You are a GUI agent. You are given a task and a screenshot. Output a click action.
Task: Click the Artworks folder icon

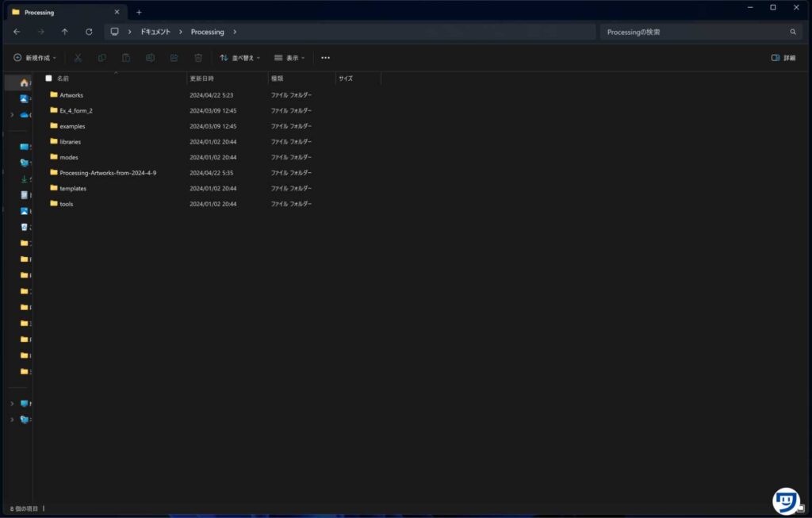[53, 94]
